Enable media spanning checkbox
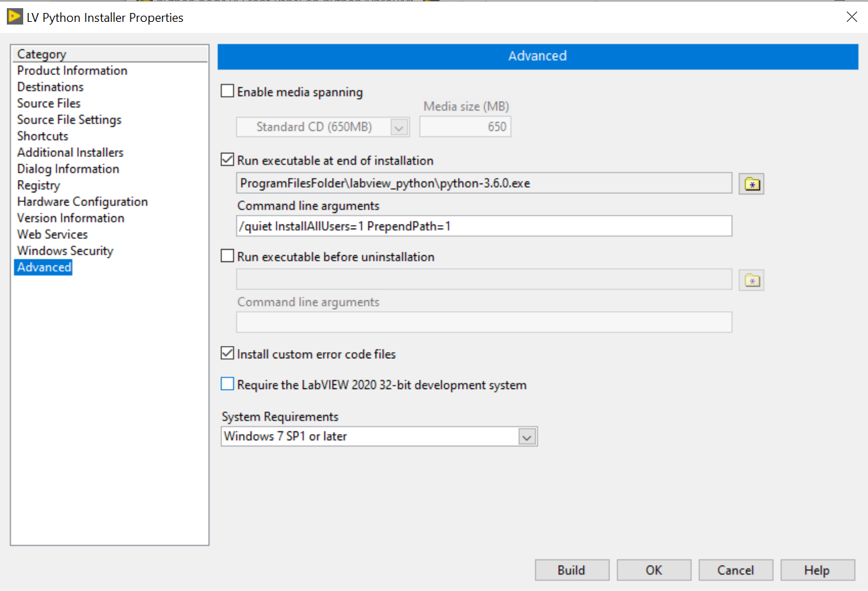 point(227,91)
